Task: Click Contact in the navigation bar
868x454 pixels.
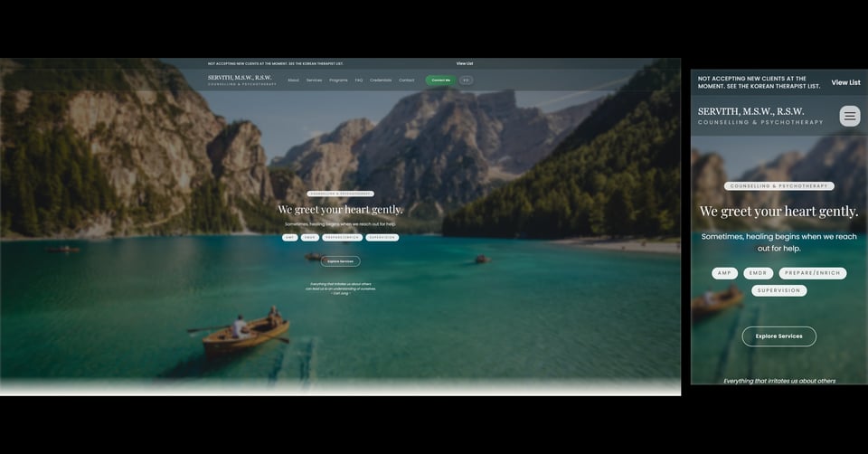Action: (x=407, y=80)
